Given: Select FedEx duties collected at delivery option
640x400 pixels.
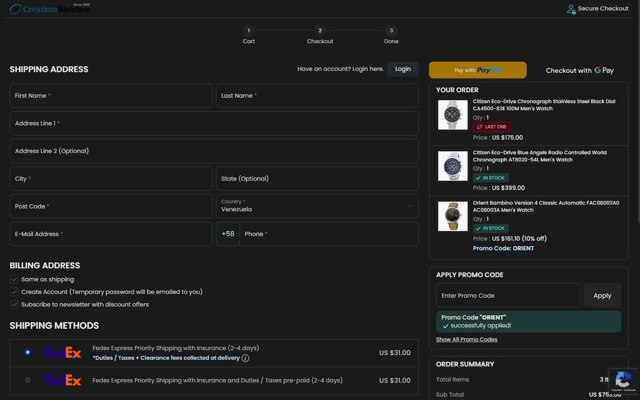Looking at the screenshot, I should pyautogui.click(x=27, y=352).
